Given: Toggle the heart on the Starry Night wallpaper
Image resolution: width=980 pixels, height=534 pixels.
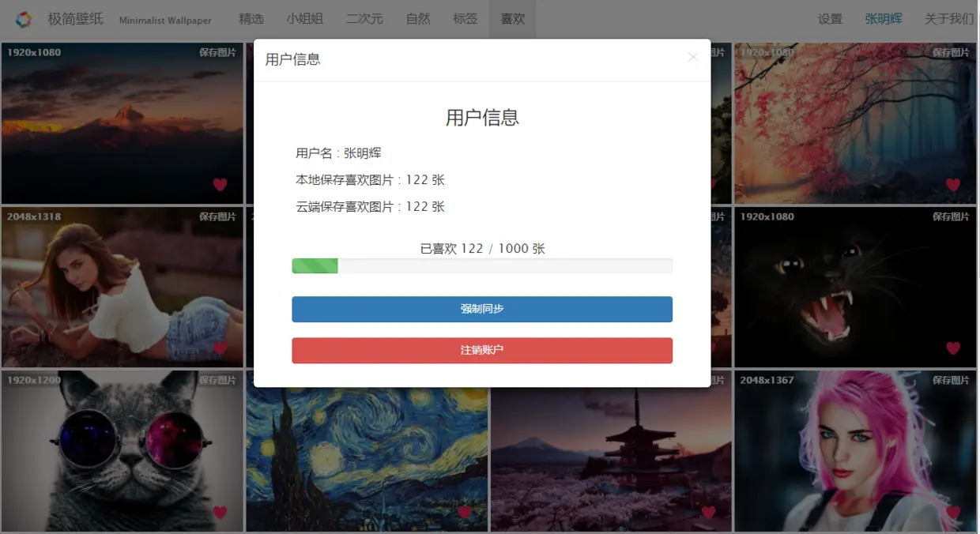Looking at the screenshot, I should click(465, 512).
